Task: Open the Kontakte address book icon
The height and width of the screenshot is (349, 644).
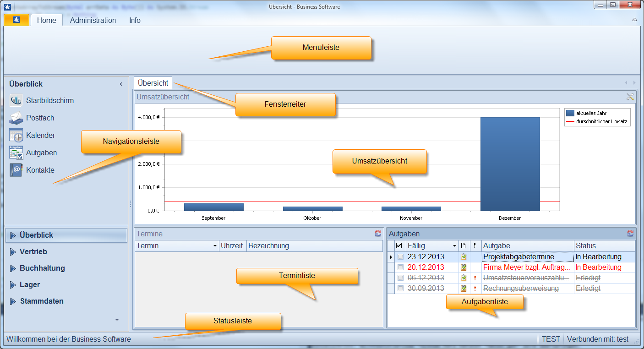Action: point(16,170)
